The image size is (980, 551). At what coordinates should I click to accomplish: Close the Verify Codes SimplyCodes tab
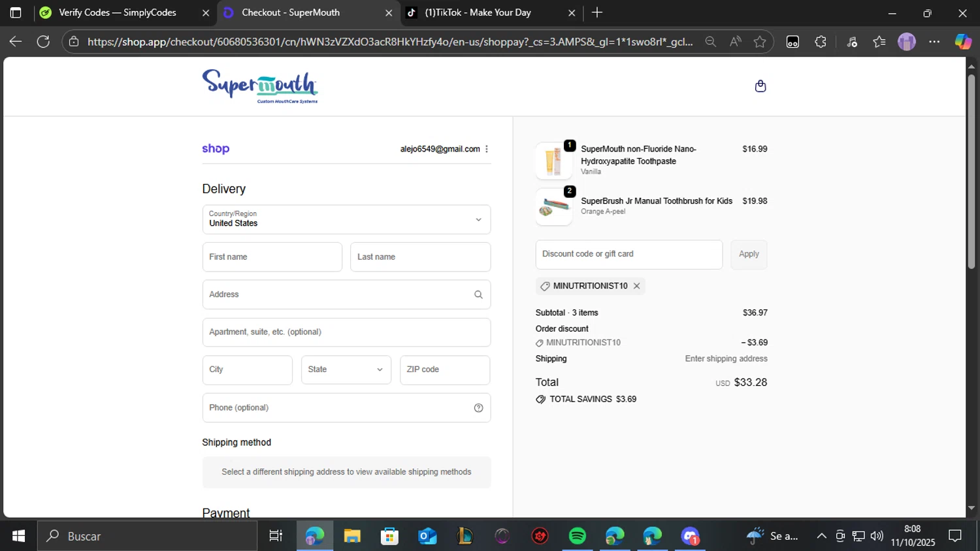click(206, 12)
